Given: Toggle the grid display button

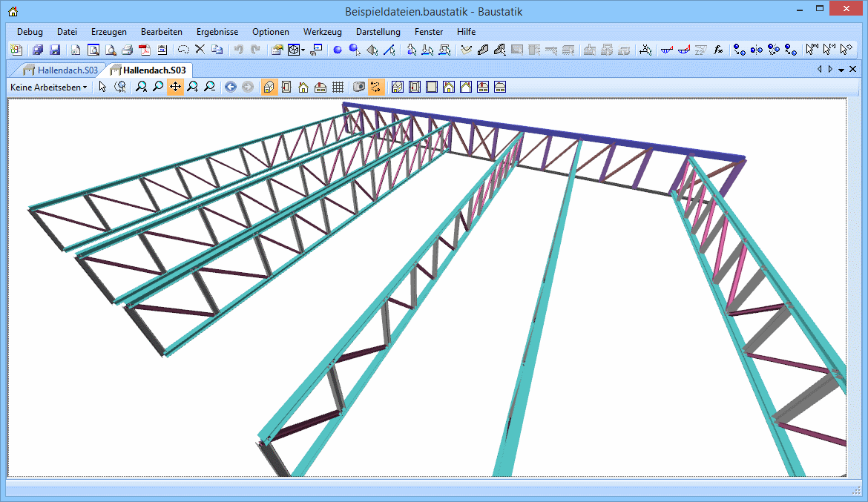Looking at the screenshot, I should pos(338,87).
